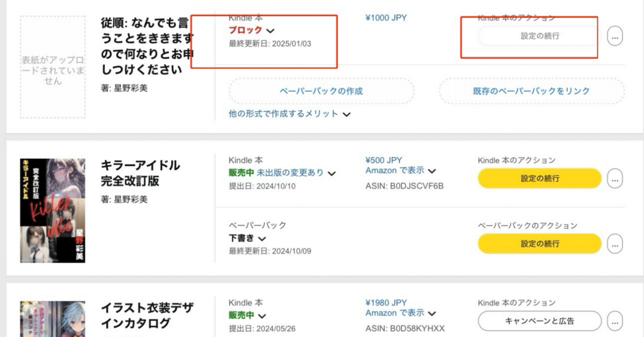Open ellipsis menu for illustration costume catalog

click(615, 321)
